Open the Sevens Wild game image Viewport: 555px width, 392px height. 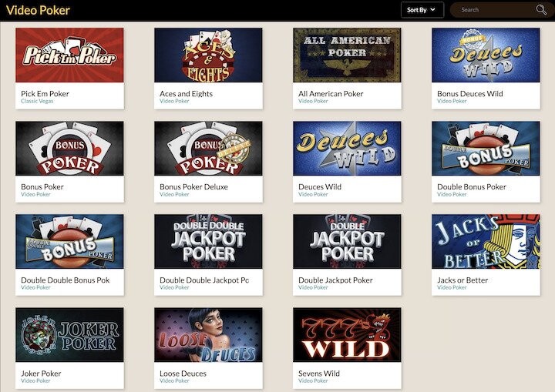(x=347, y=335)
